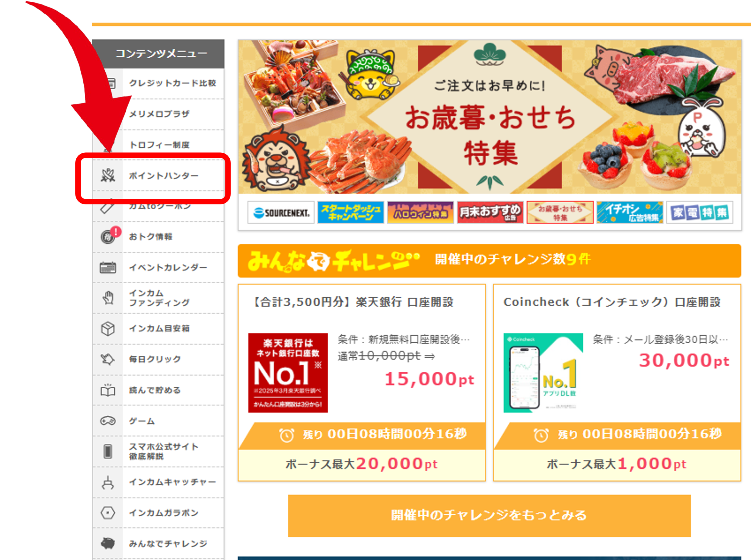
Task: Click the gamepad icon beside ゲーム
Action: coord(108,421)
